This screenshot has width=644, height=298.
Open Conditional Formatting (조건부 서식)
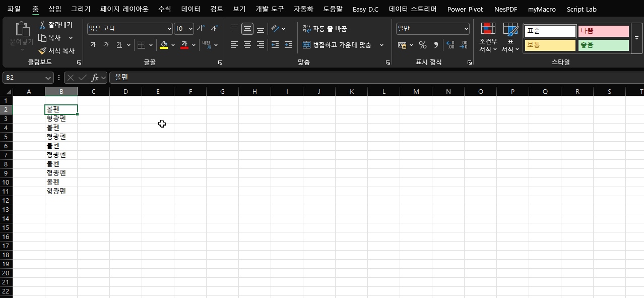click(488, 38)
